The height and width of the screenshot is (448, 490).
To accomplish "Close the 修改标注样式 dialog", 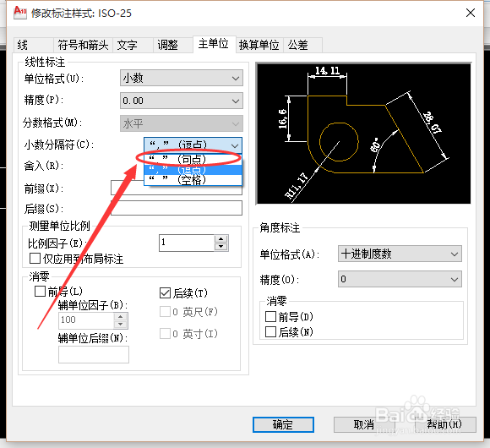I will 471,14.
